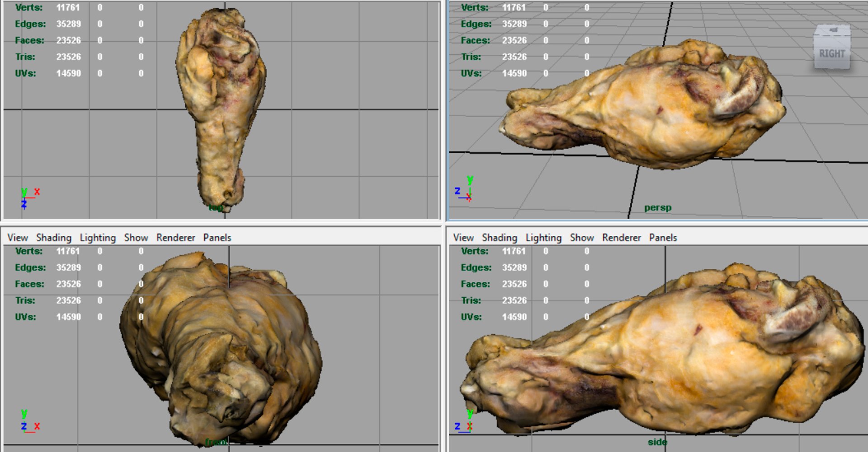The height and width of the screenshot is (452, 868).
Task: Click the axis gizmo in front viewport
Action: (x=30, y=421)
